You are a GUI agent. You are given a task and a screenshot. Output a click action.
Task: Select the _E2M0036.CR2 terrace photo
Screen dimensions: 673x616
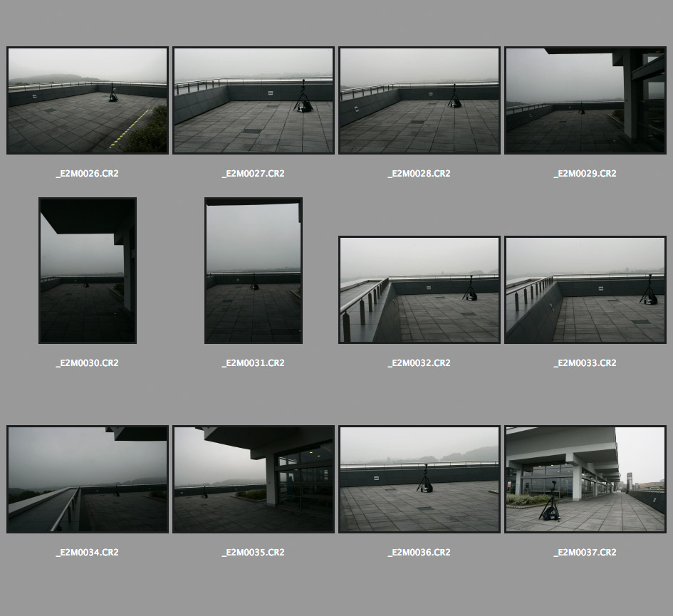pyautogui.click(x=419, y=479)
